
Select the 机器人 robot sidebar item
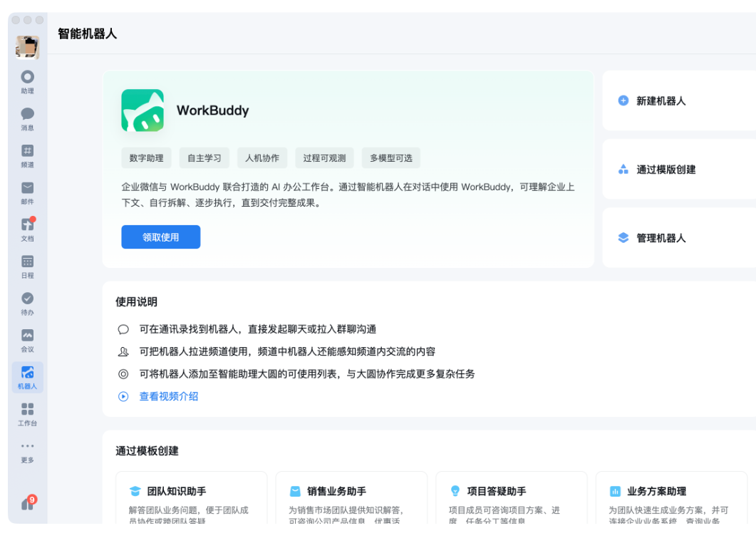(x=28, y=378)
